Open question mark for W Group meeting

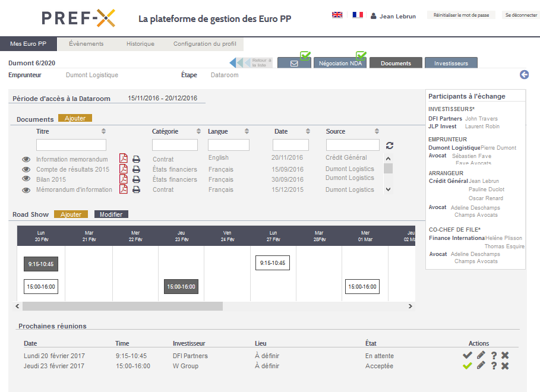494,366
